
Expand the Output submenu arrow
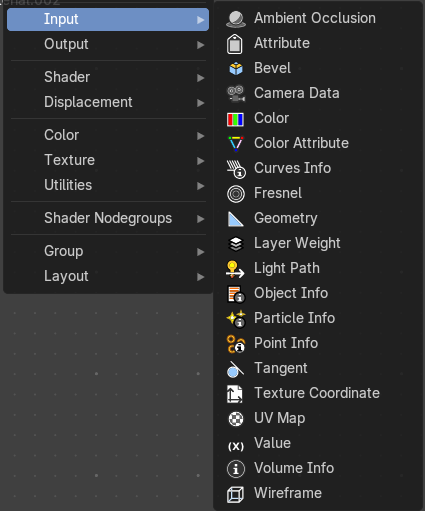(x=200, y=45)
